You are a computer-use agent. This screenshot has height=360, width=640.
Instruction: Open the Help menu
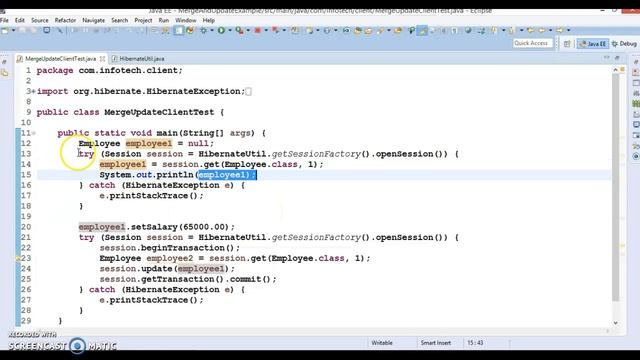209,20
